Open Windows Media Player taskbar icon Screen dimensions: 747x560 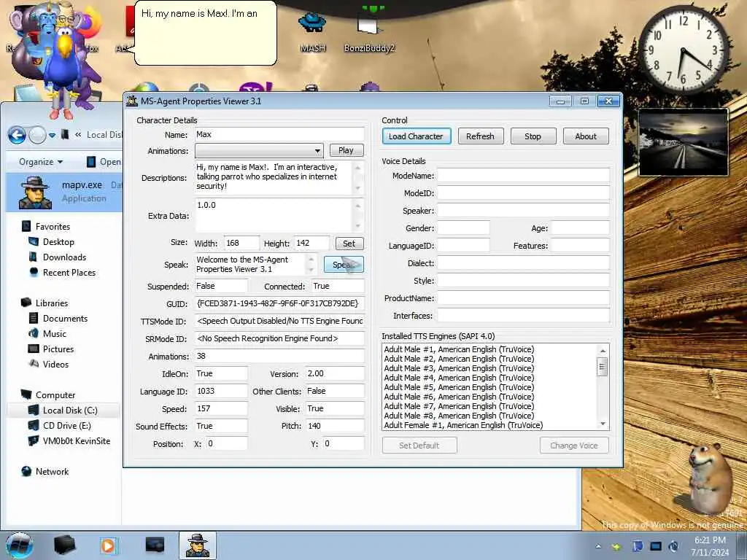pos(108,545)
